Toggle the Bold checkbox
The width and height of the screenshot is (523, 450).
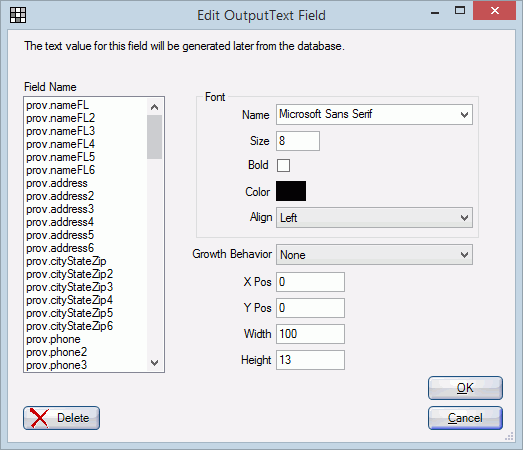[283, 165]
